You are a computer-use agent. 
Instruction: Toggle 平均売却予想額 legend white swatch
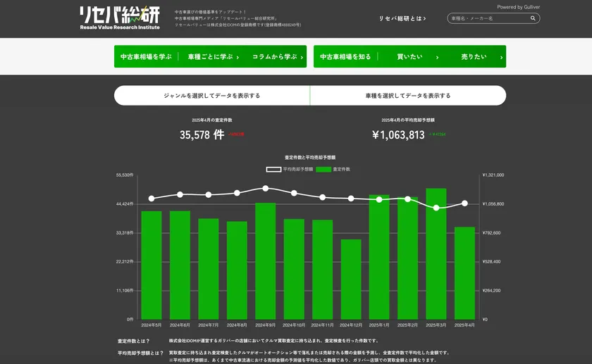pos(273,170)
